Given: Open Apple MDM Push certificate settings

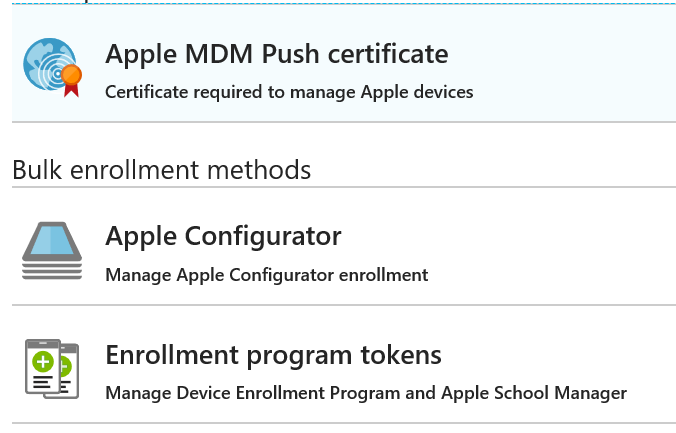Looking at the screenshot, I should (x=276, y=53).
